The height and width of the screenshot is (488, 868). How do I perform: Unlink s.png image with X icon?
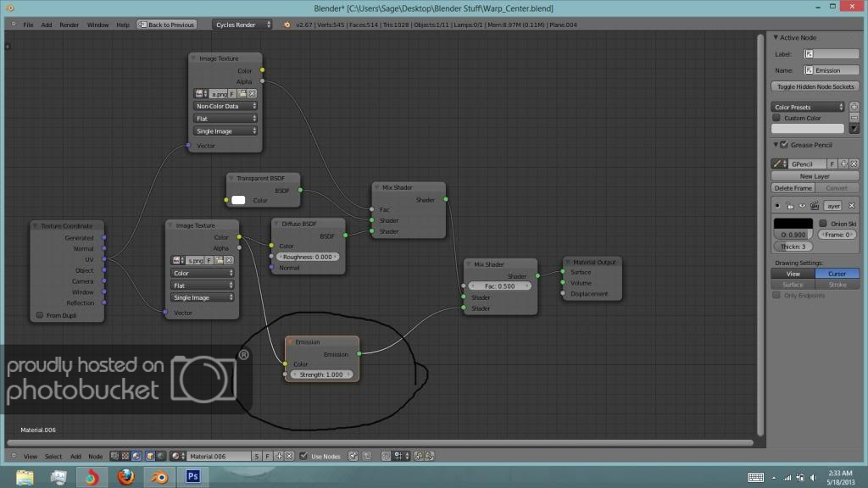point(229,261)
